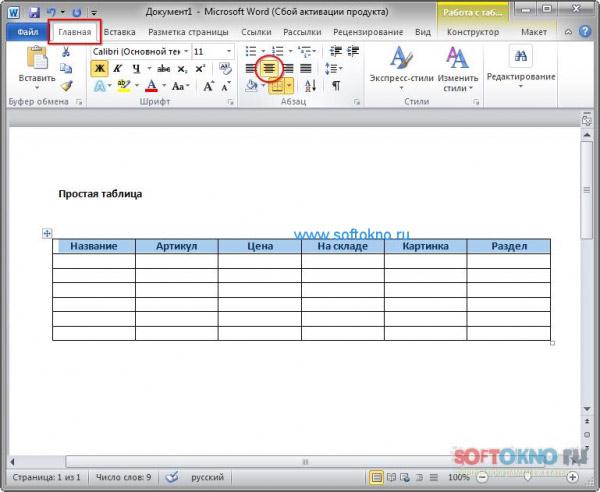Click the Format Painter brush icon
Image resolution: width=600 pixels, height=492 pixels.
(66, 86)
